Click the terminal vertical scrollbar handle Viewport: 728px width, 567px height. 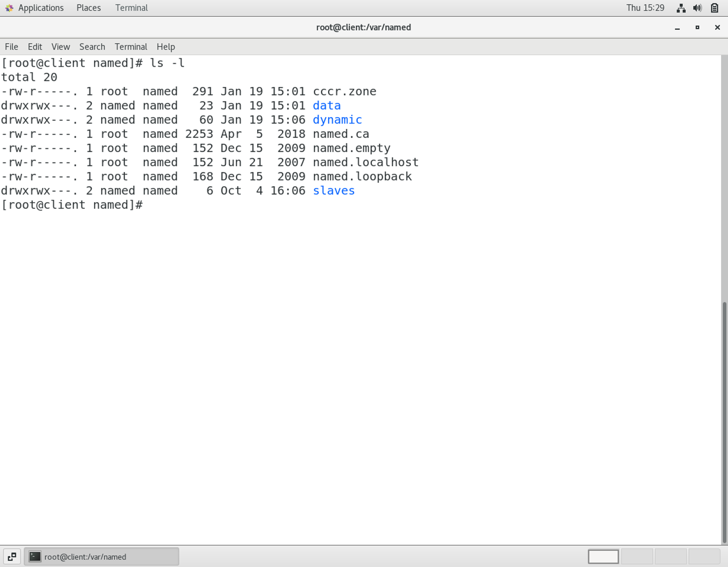point(724,422)
